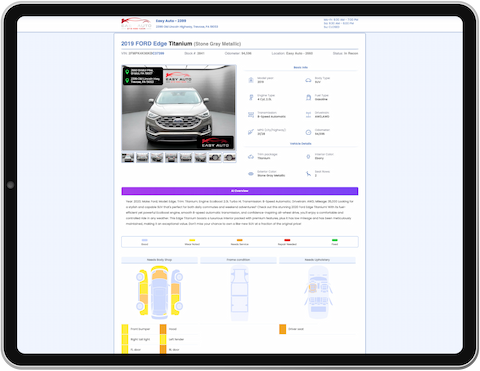Click the Seat Rows seat icon
Viewport: 480px width, 371px height.
click(308, 174)
